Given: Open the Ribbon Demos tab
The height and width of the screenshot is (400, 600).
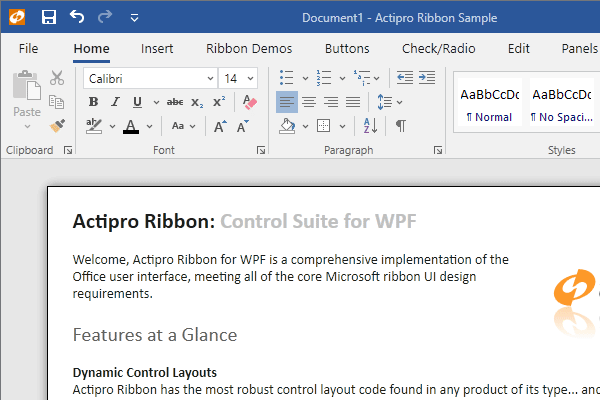Looking at the screenshot, I should [x=249, y=49].
